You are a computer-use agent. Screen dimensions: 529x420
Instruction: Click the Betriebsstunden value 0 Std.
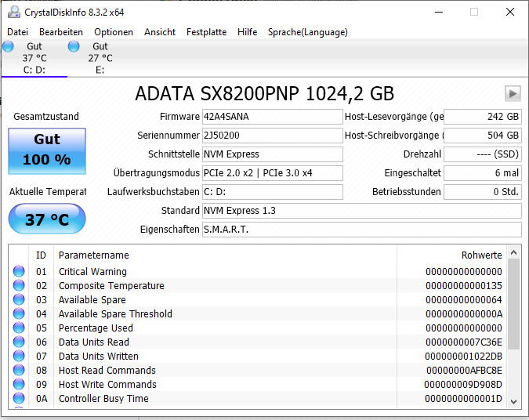(483, 192)
